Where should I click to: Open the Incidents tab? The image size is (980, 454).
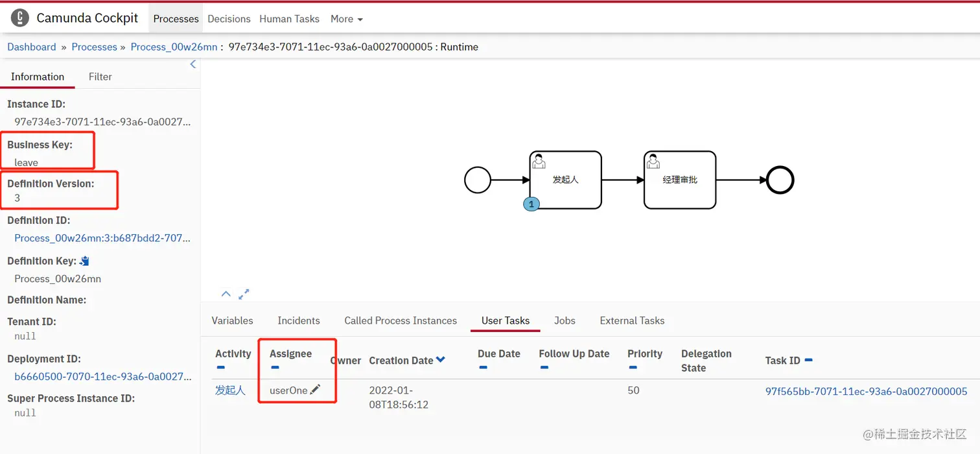(x=299, y=320)
